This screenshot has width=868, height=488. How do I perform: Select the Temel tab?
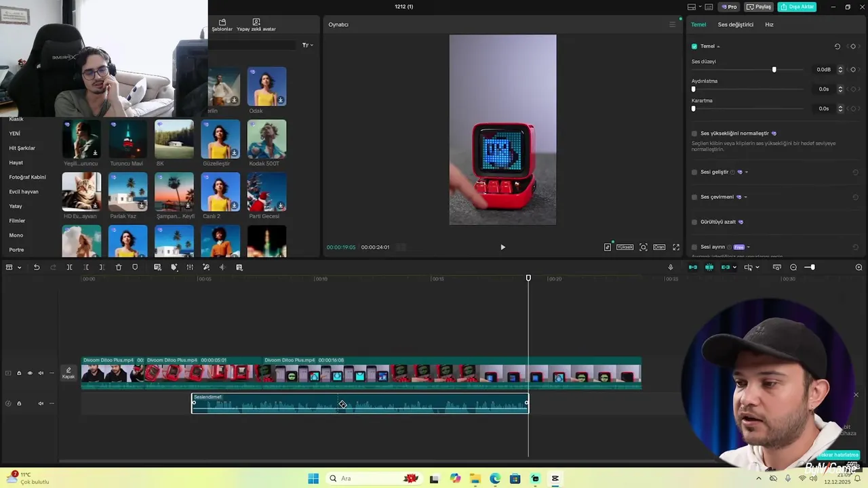(x=698, y=24)
